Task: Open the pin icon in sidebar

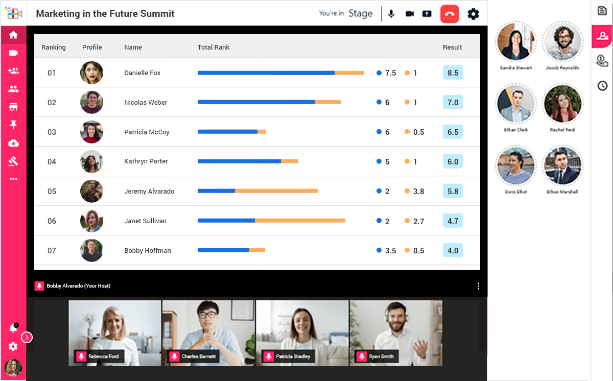Action: [13, 125]
